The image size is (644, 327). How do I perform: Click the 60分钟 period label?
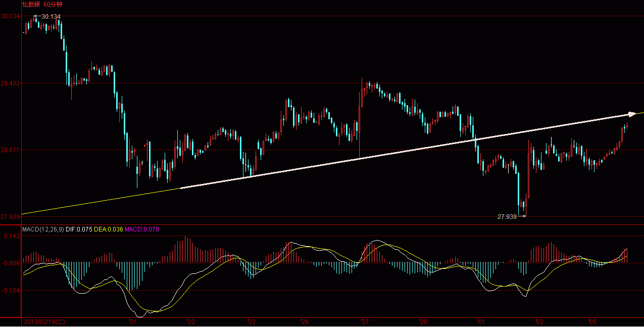coord(53,4)
